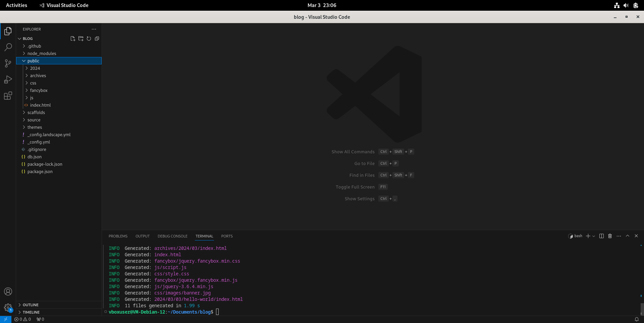
Task: Open the network icon in system tray
Action: click(616, 5)
